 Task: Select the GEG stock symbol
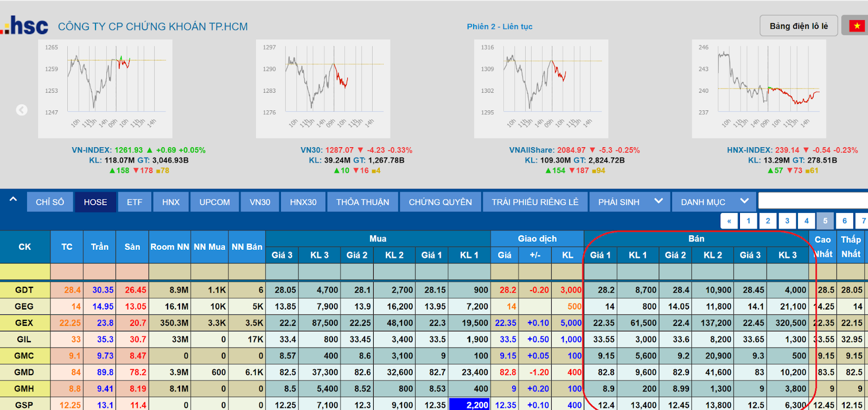pos(24,306)
